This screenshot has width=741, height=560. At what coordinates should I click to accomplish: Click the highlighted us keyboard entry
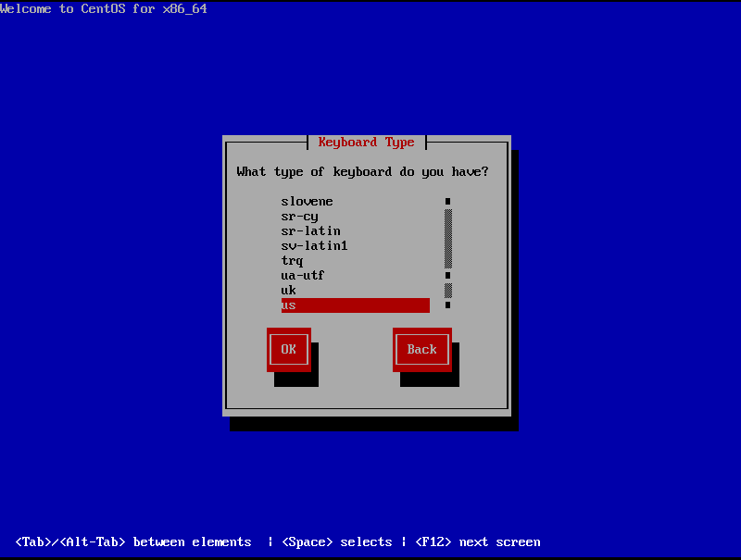pos(355,305)
